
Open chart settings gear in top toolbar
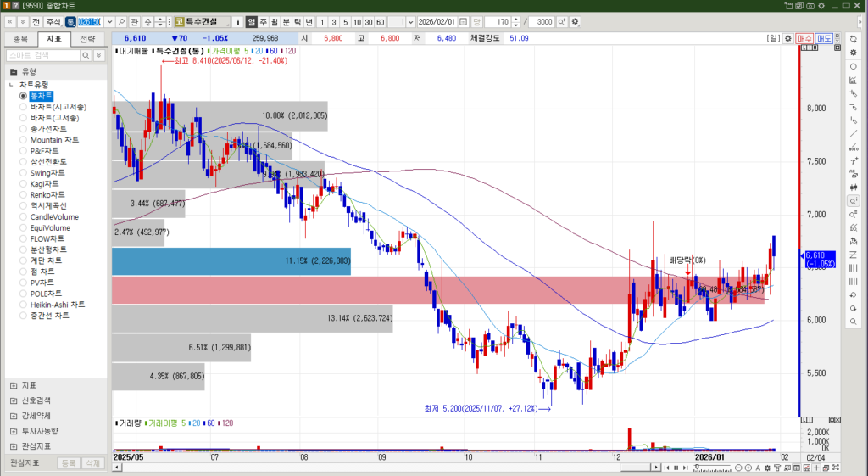pos(576,21)
